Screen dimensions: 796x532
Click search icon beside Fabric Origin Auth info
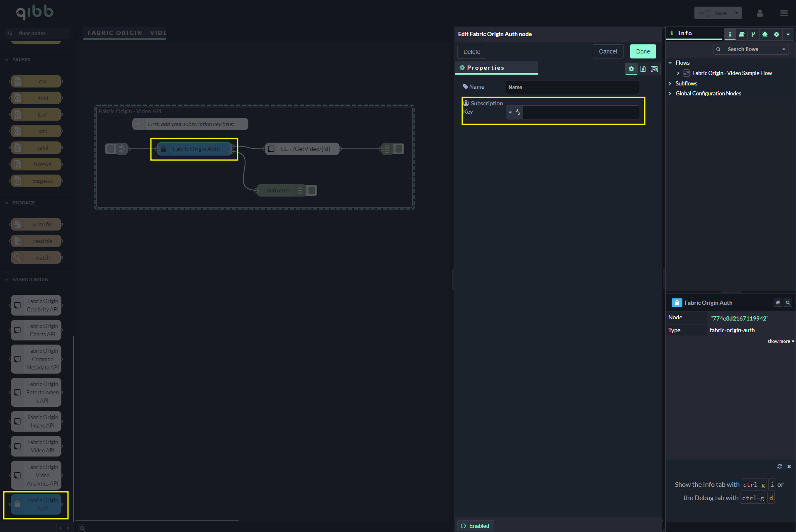[x=788, y=303]
